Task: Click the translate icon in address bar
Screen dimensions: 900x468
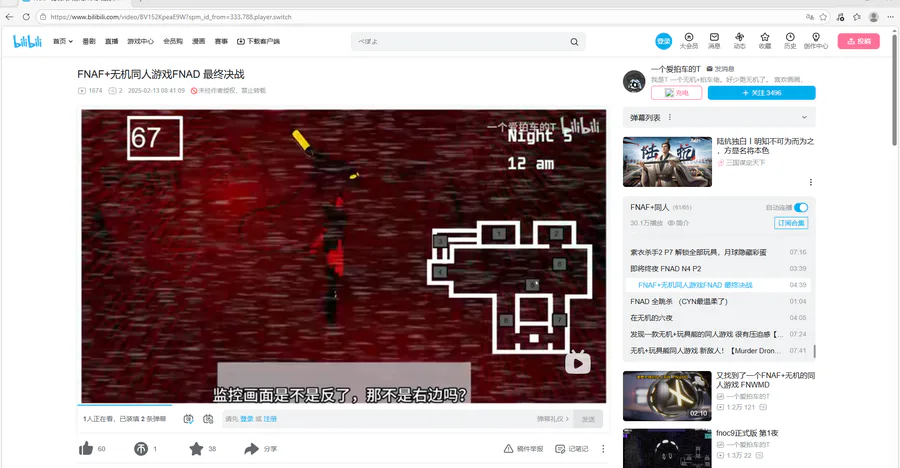Action: click(809, 17)
